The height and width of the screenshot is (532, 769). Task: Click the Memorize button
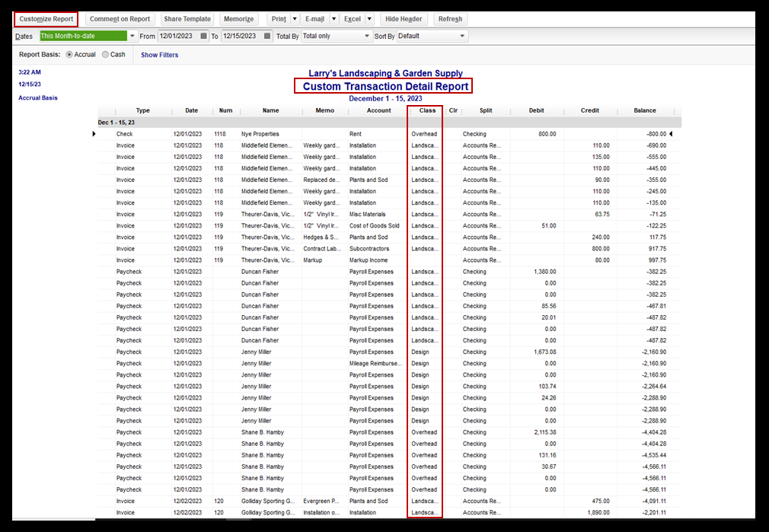click(238, 19)
